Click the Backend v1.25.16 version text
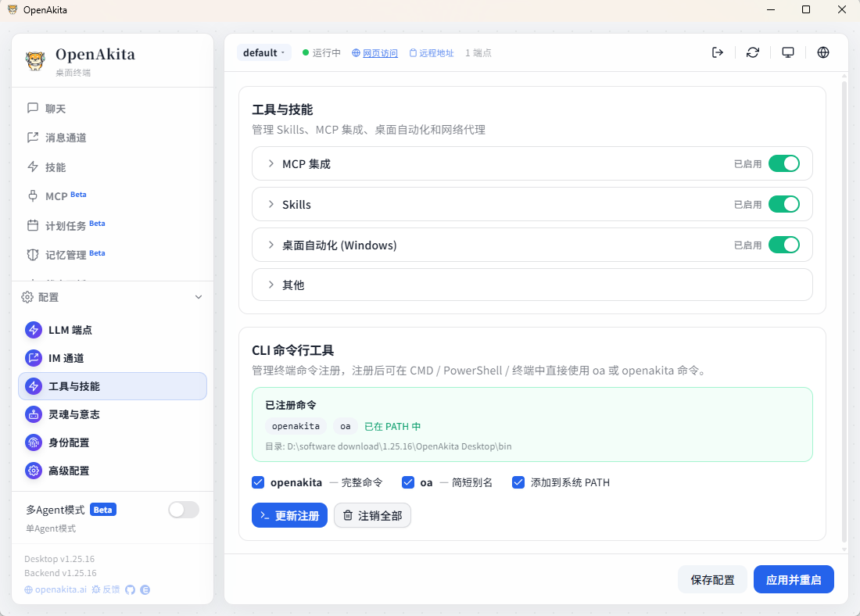Screen dimensions: 860x616 coord(60,573)
